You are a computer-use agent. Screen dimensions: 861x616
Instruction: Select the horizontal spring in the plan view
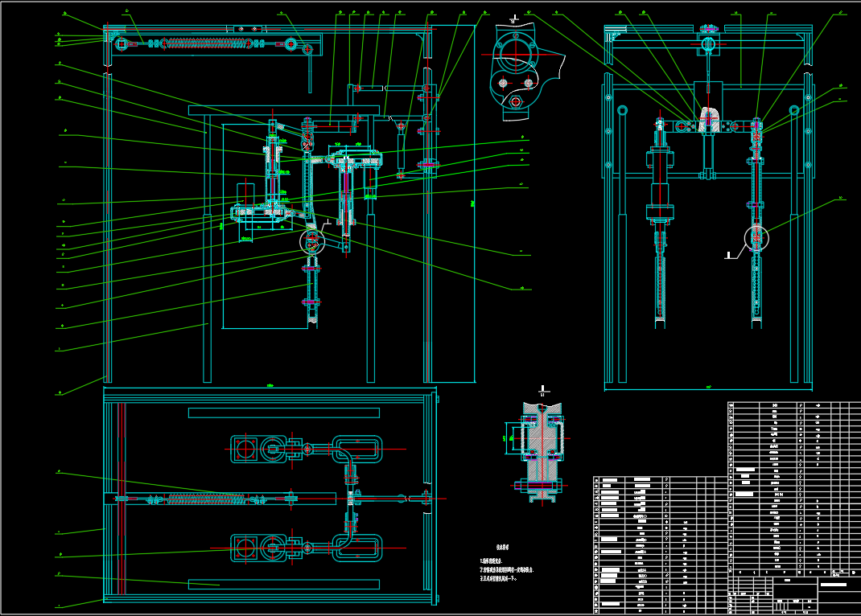coord(205,499)
